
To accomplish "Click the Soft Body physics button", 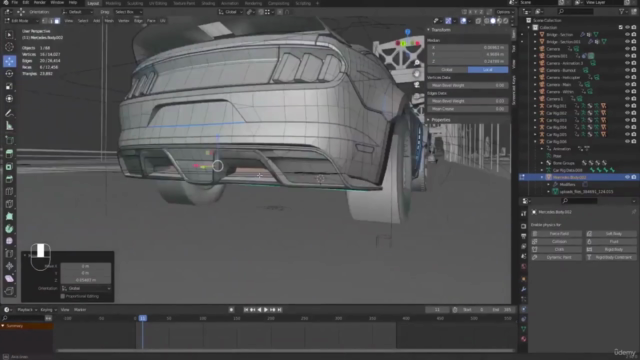I will [x=611, y=233].
